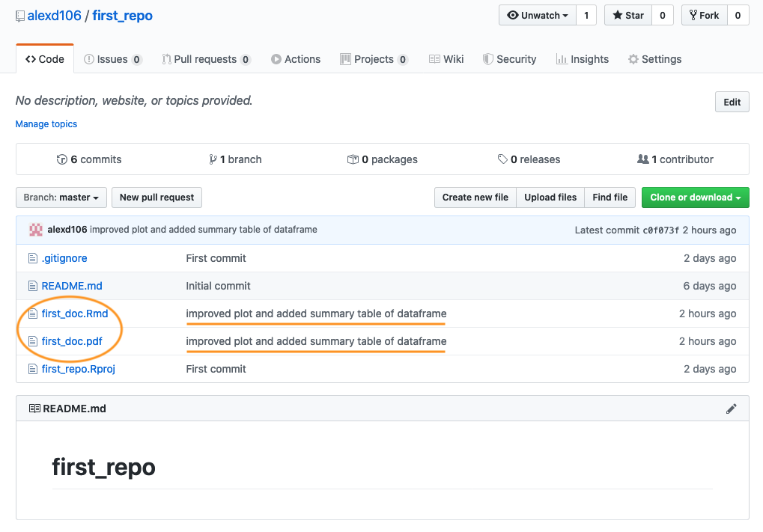Image resolution: width=763 pixels, height=532 pixels.
Task: Click the file icon beside .gitignore
Action: pyautogui.click(x=32, y=258)
